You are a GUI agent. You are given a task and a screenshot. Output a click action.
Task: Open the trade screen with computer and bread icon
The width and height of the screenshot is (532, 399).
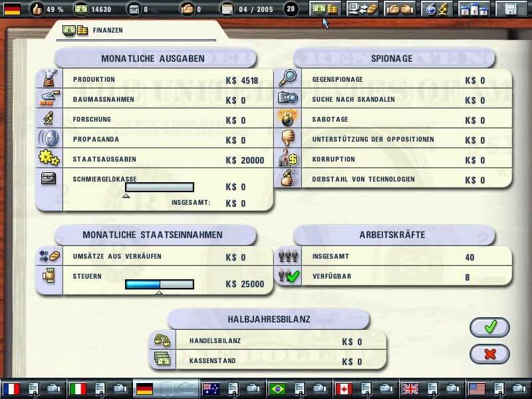pyautogui.click(x=362, y=9)
